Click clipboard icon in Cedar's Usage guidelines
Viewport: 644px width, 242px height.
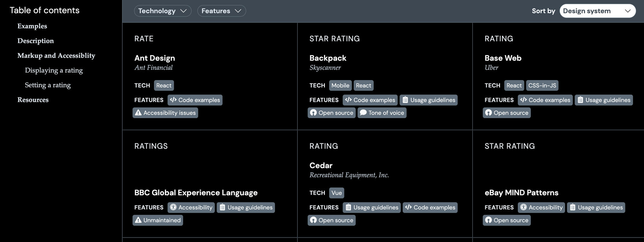348,207
